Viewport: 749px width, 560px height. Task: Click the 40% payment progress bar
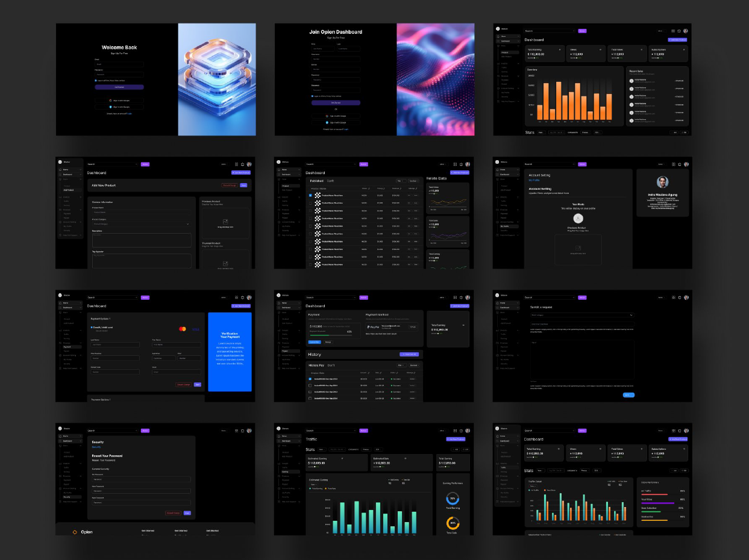tap(330, 334)
